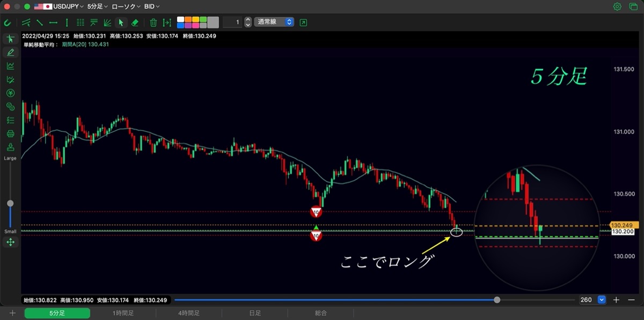
Task: Click the crosshair icon in left sidebar
Action: (10, 39)
